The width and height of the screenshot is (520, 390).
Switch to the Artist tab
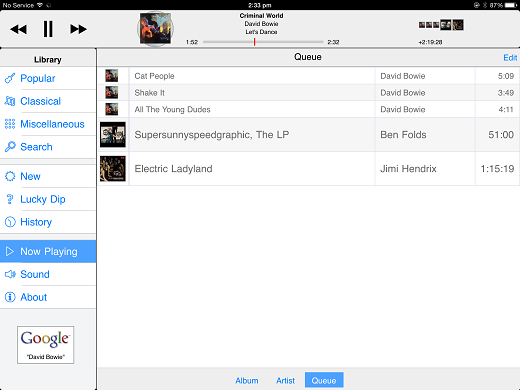pos(285,380)
